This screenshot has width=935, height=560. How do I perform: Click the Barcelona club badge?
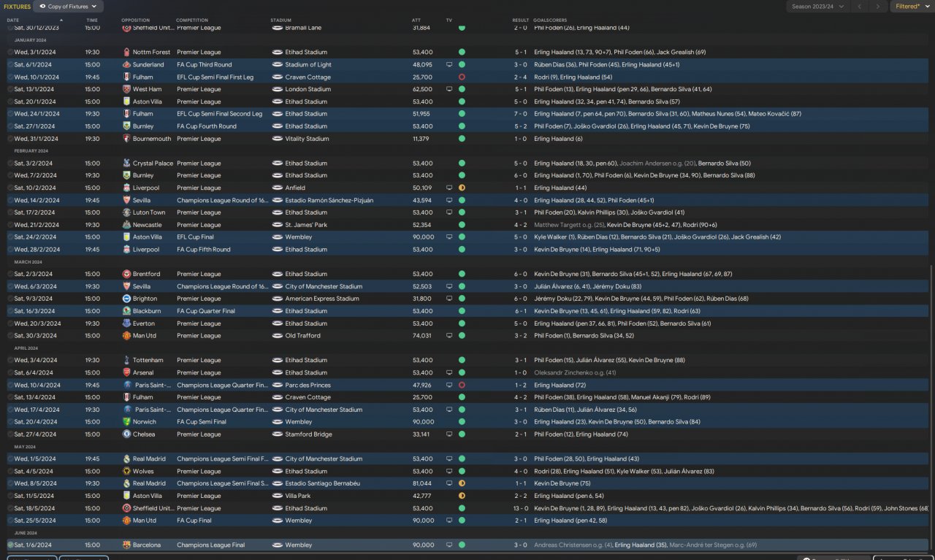[x=127, y=545]
